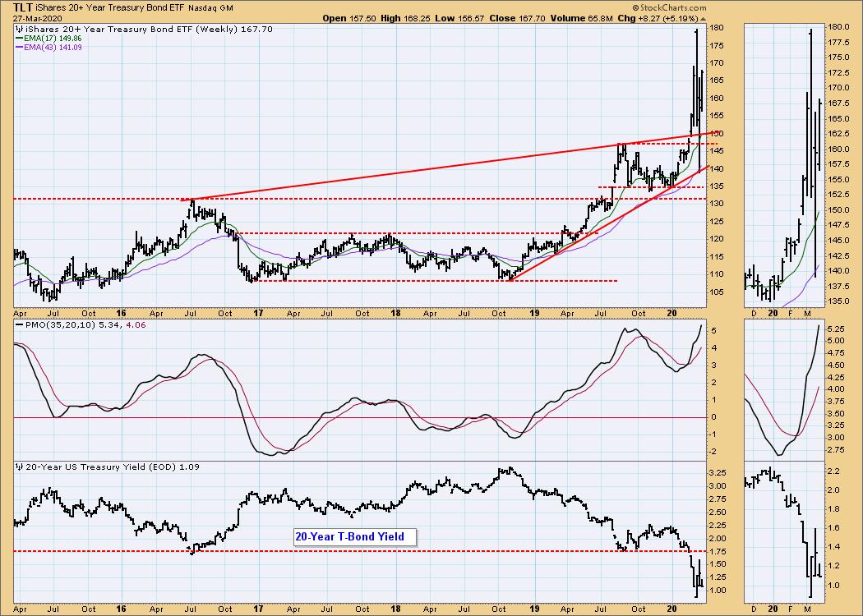Click the High 168.25 value
This screenshot has width=863, height=616.
(407, 18)
